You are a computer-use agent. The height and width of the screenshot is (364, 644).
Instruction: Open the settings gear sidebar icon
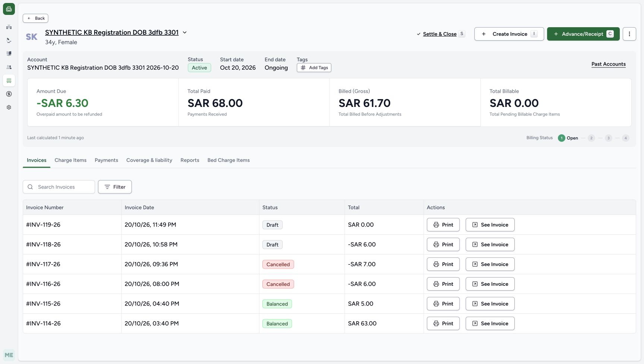(9, 107)
